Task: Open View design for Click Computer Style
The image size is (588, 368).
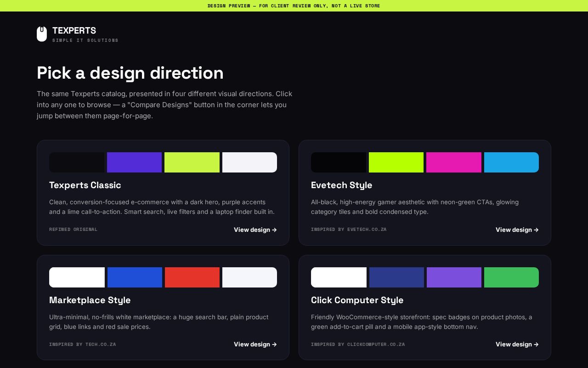Action: (517, 344)
